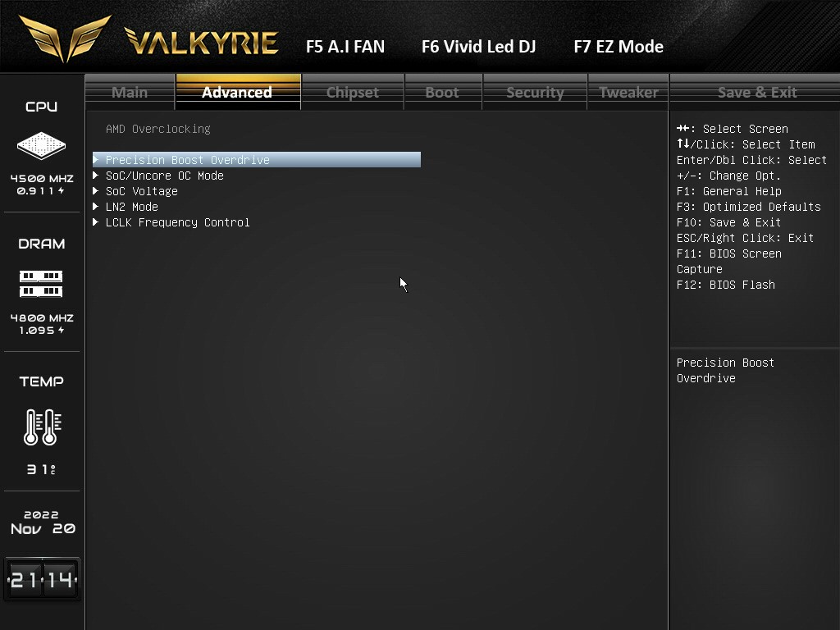Viewport: 840px width, 630px height.
Task: Select the Boot menu
Action: [x=443, y=92]
